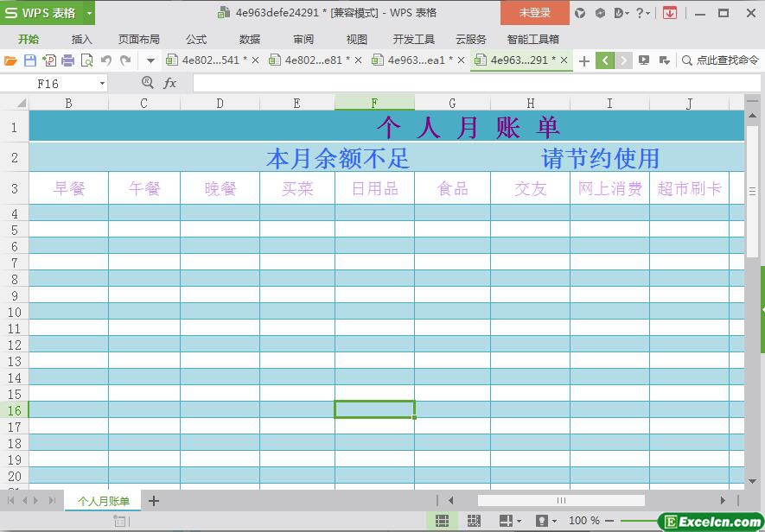Expand the Name Box dropdown
This screenshot has width=765, height=532.
[102, 84]
